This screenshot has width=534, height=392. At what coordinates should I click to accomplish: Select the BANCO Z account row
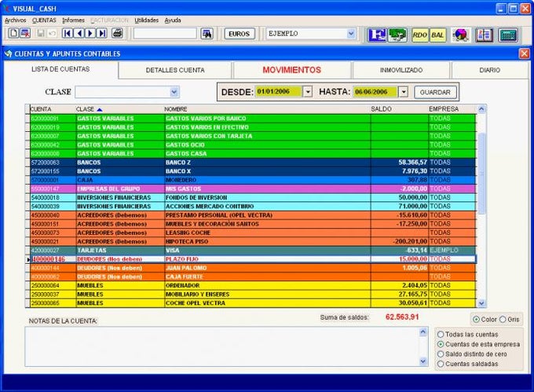click(253, 163)
